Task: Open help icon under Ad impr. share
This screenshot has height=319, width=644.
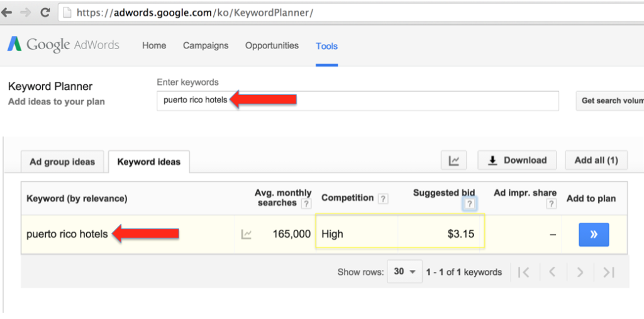Action: point(552,203)
